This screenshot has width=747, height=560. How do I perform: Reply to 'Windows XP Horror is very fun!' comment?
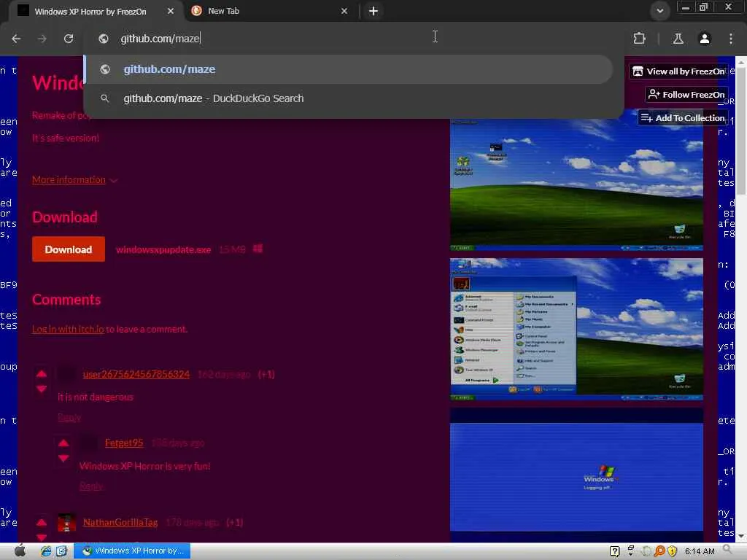91,486
